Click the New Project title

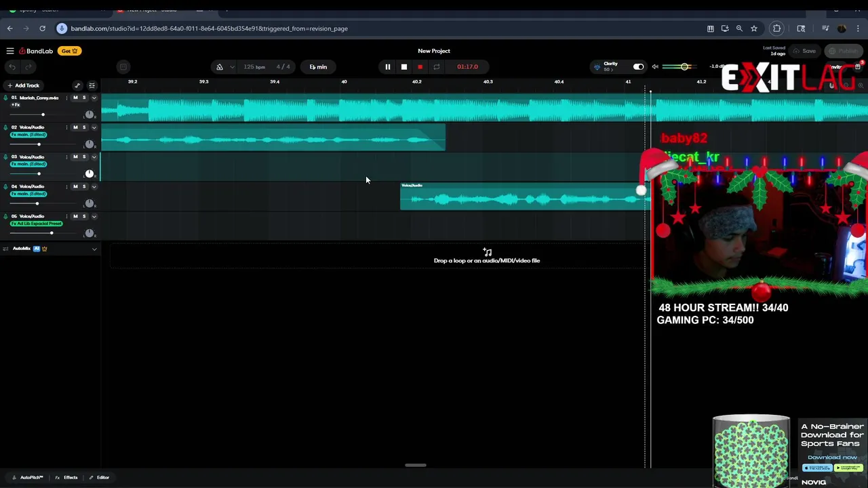tap(434, 51)
